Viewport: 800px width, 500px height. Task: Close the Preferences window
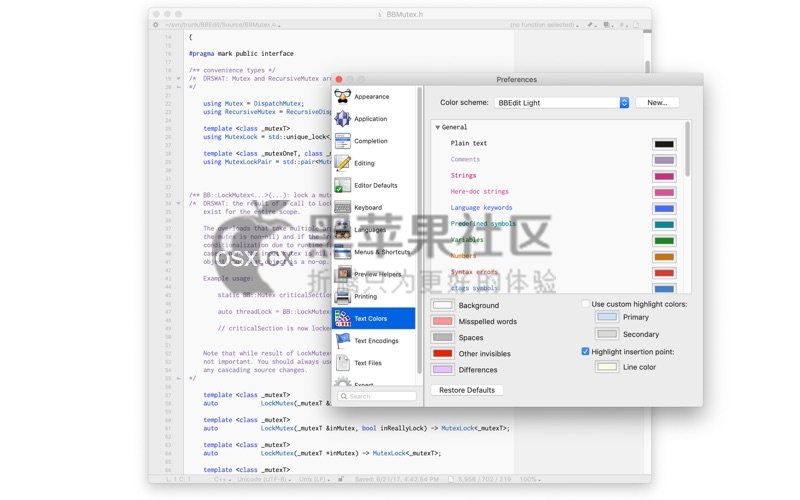(339, 79)
